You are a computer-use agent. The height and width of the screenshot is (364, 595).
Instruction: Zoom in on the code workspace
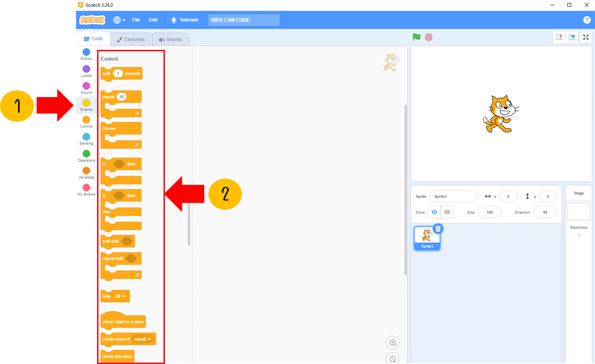coord(393,342)
